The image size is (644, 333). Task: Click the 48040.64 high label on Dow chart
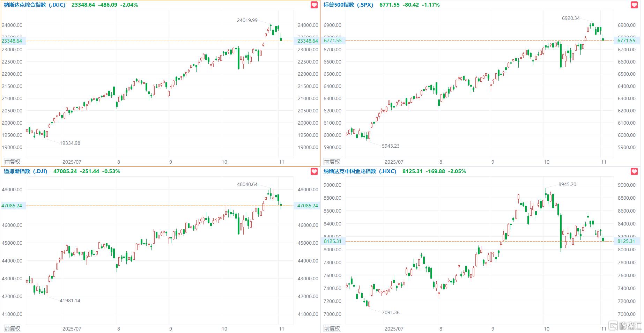tap(247, 184)
